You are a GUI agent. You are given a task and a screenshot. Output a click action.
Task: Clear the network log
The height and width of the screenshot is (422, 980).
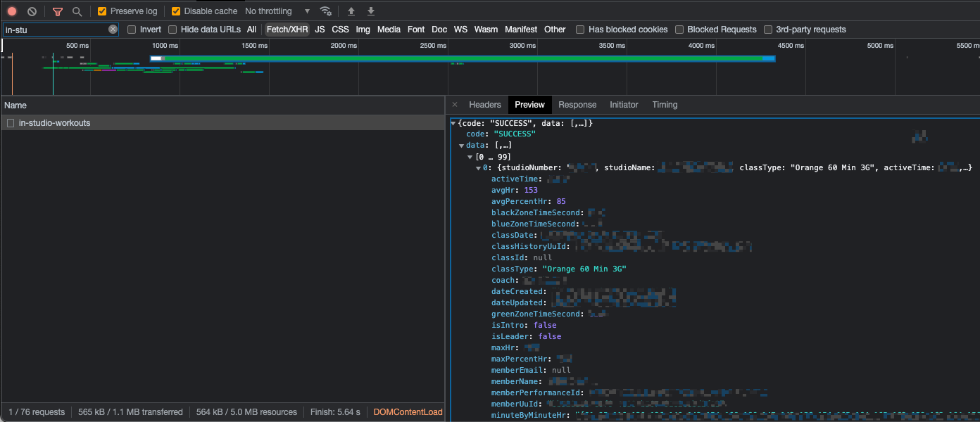point(32,11)
